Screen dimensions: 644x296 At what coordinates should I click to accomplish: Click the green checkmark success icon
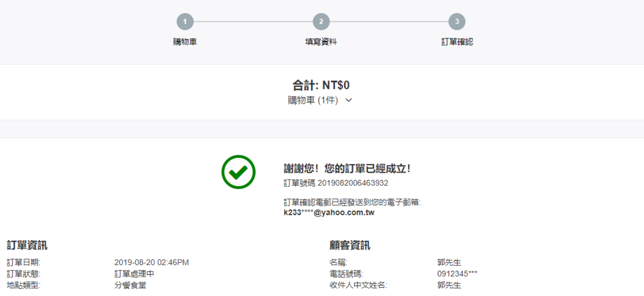click(x=238, y=172)
